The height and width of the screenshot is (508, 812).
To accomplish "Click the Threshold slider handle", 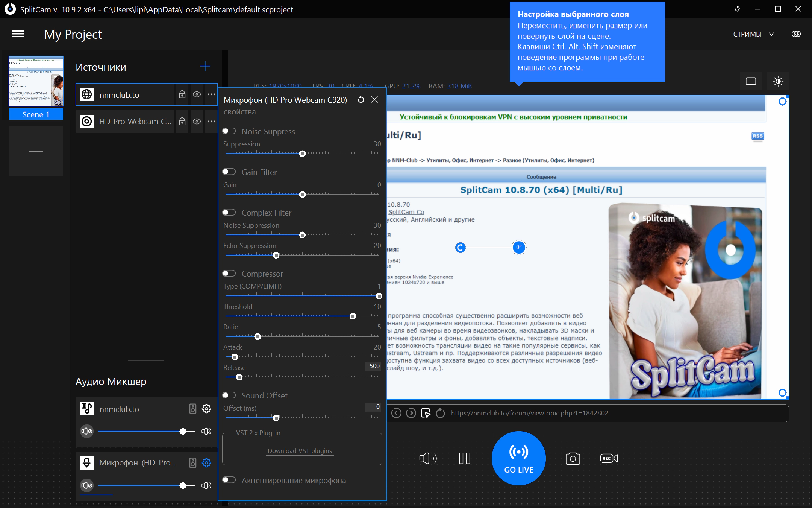I will (x=353, y=316).
